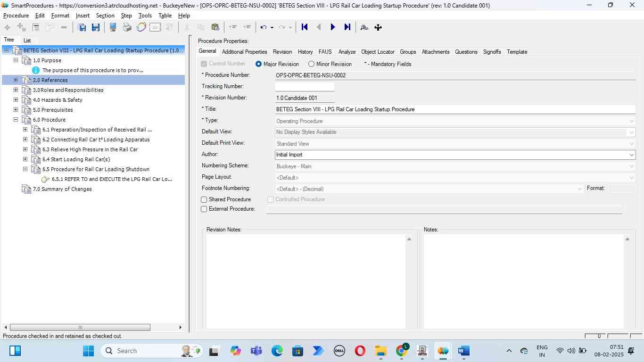Screen dimensions: 644x362
Task: Open the Procedure menu
Action: [x=16, y=16]
